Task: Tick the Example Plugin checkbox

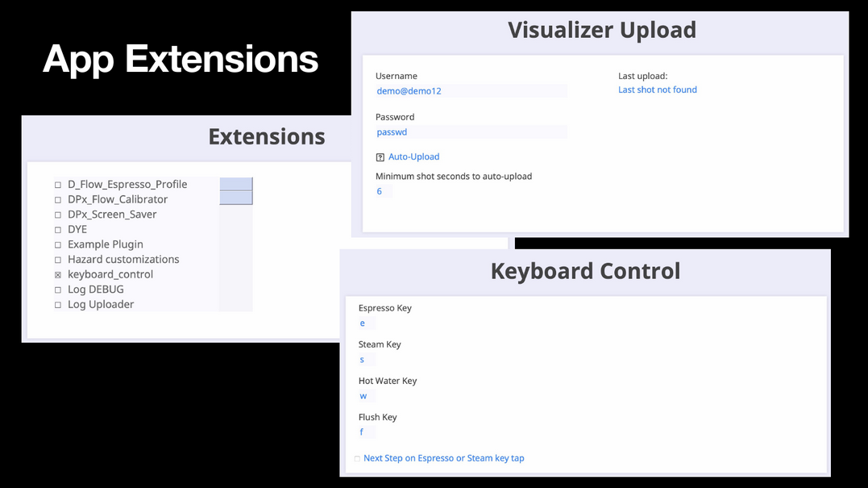Action: click(57, 244)
